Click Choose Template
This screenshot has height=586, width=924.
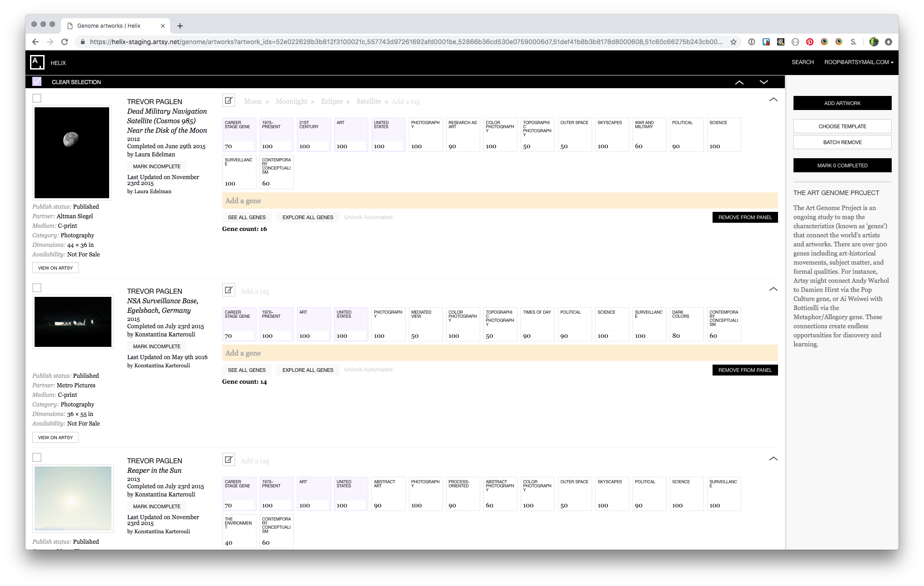pos(842,126)
